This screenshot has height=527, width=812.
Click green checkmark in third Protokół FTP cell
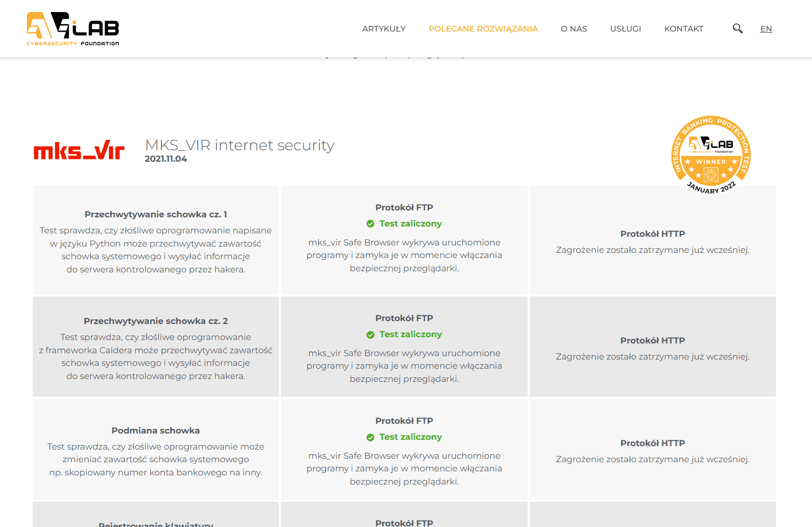370,437
